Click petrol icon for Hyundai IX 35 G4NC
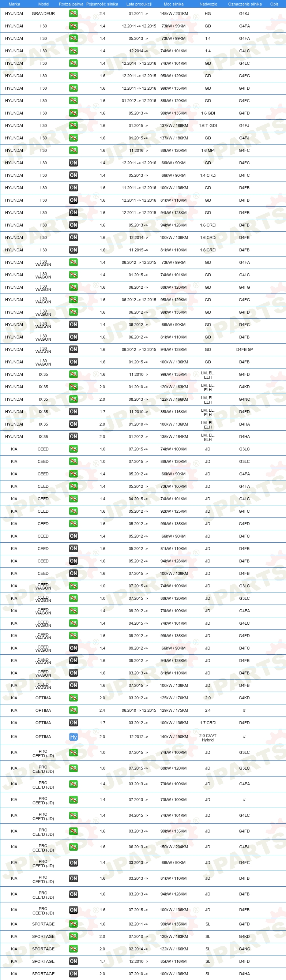286x980 pixels. click(74, 399)
